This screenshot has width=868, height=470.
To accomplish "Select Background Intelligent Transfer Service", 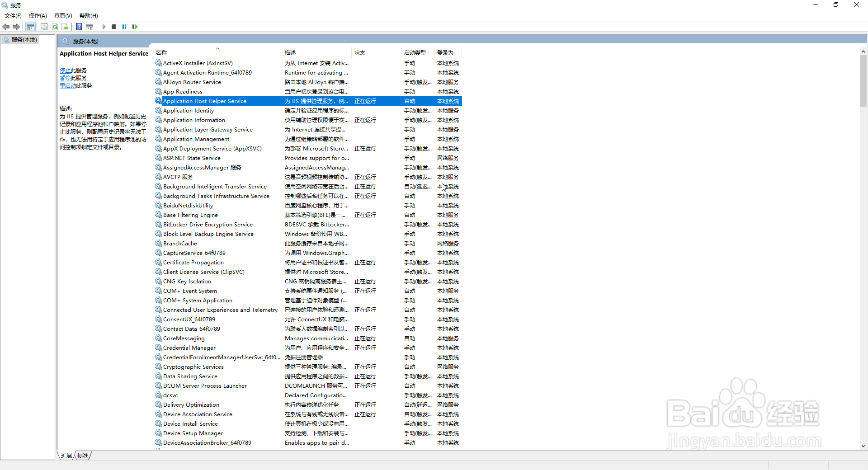I will click(x=308, y=187).
